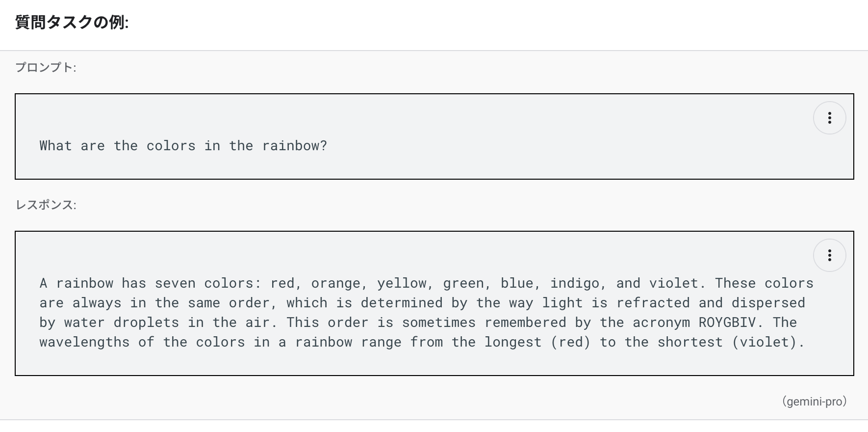This screenshot has height=432, width=868.
Task: Click the レスポンス label
Action: (46, 205)
